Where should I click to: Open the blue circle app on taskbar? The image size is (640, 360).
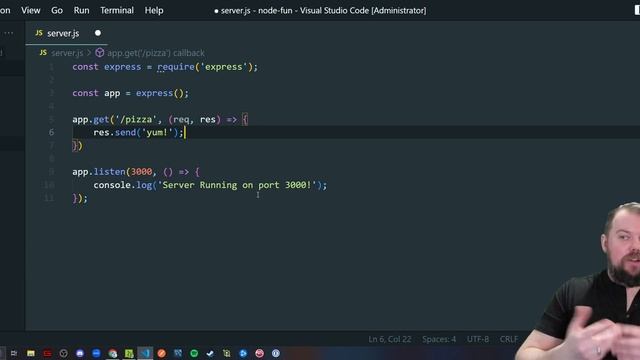tap(96, 353)
